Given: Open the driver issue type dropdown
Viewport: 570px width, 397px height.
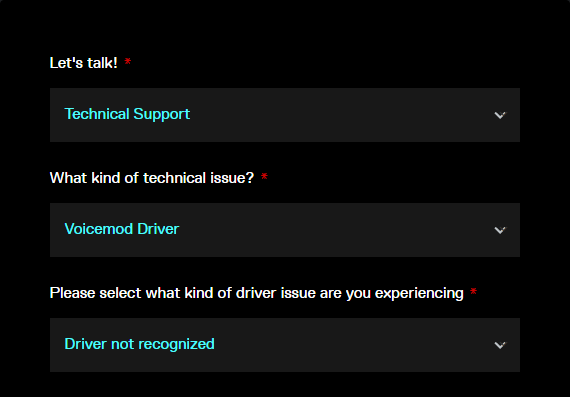Looking at the screenshot, I should click(x=285, y=345).
